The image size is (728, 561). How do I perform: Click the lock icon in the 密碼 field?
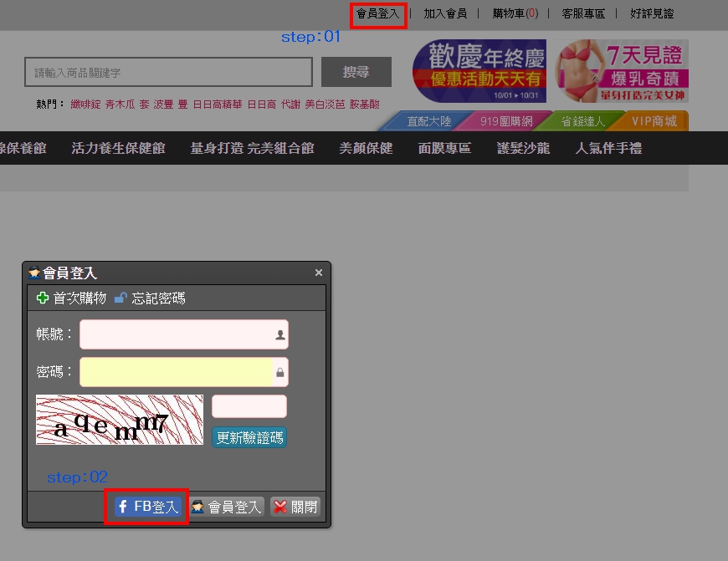280,372
